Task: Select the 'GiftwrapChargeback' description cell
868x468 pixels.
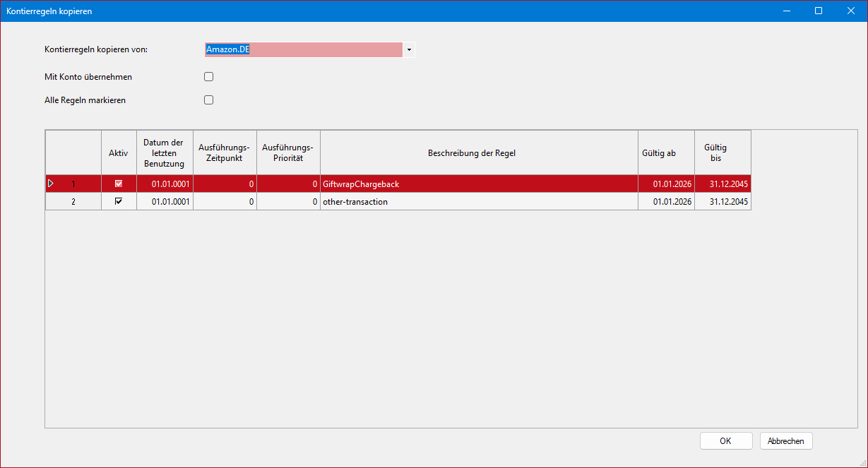Action: tap(479, 184)
